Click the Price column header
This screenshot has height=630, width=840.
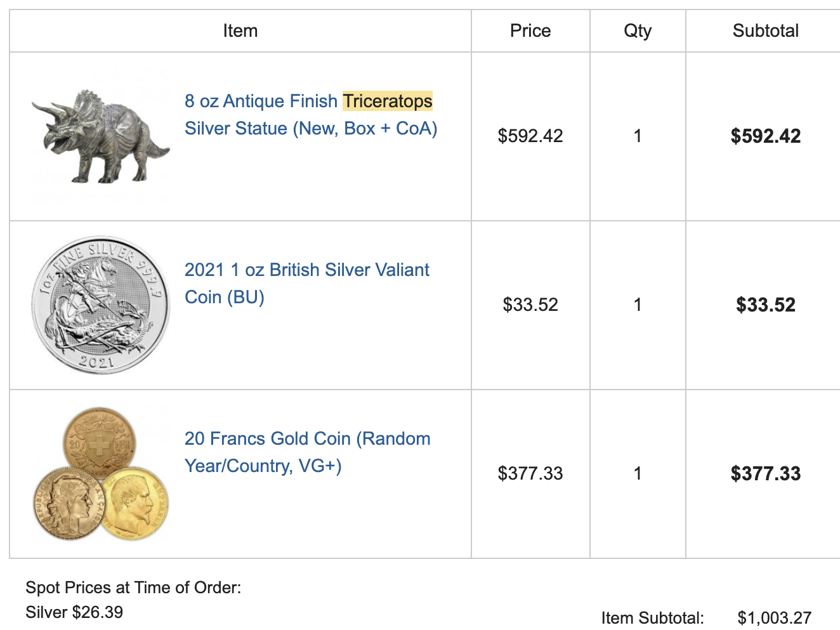(530, 31)
